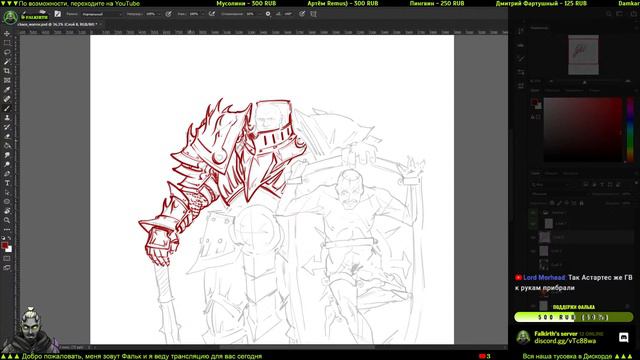Click the rainbow hue slider

(x=630, y=129)
